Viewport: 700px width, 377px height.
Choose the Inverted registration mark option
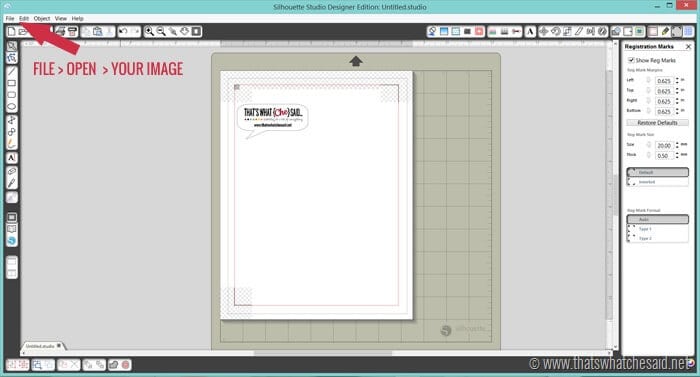click(x=657, y=182)
